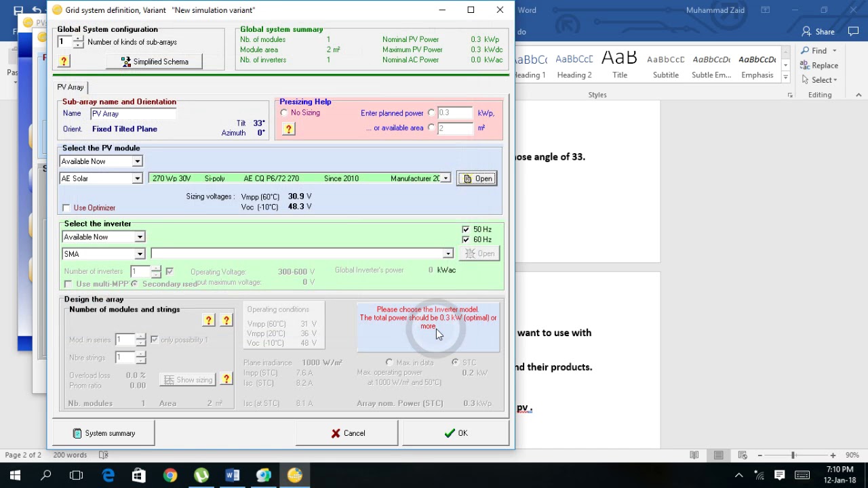
Task: Launch Microsoft Edge from the taskbar
Action: tap(108, 475)
